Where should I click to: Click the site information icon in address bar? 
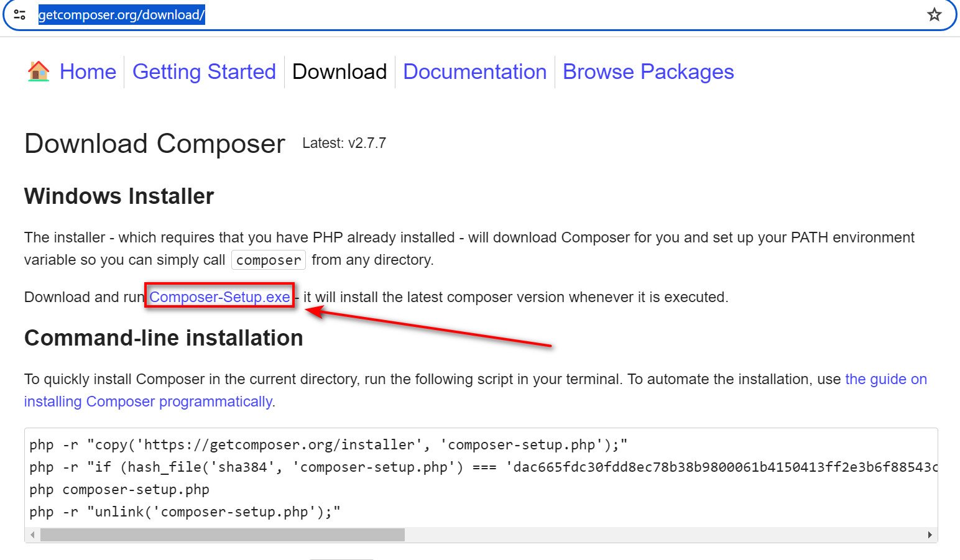[20, 14]
